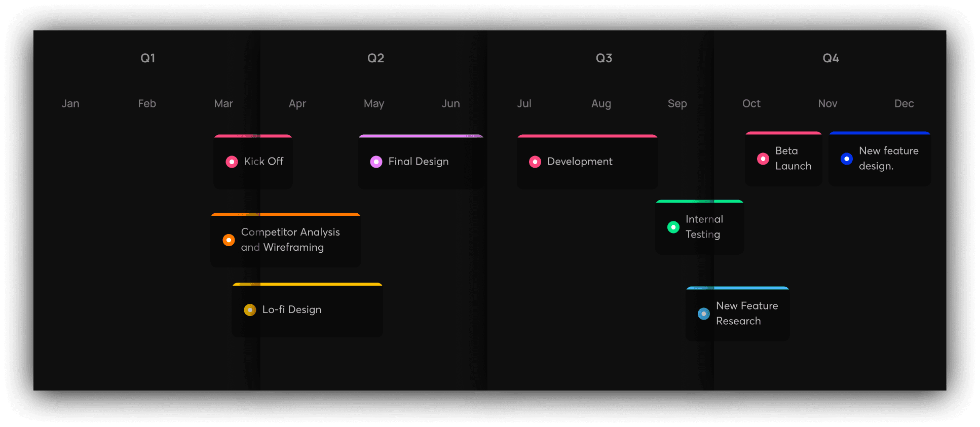Click the Q1 quarter header

pyautogui.click(x=148, y=58)
